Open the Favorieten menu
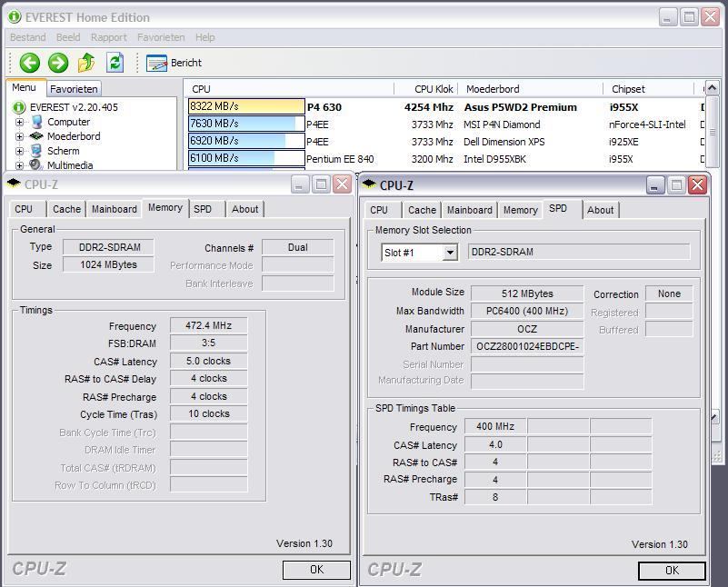Image resolution: width=728 pixels, height=587 pixels. click(161, 37)
